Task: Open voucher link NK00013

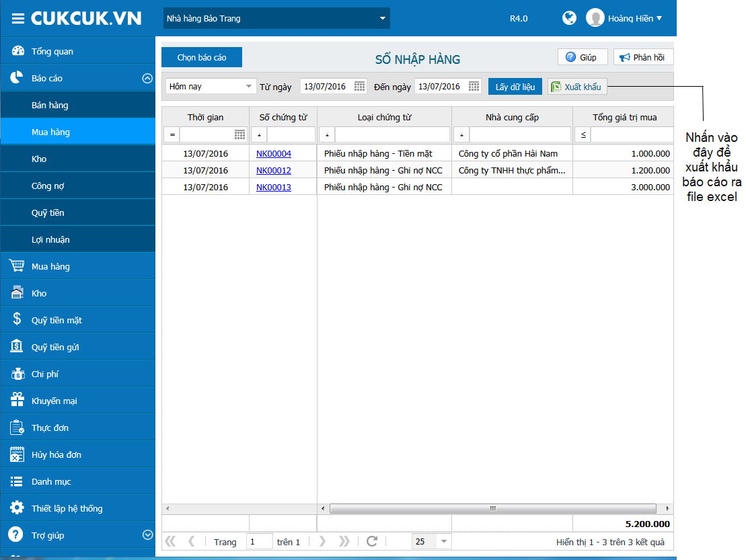Action: point(274,187)
